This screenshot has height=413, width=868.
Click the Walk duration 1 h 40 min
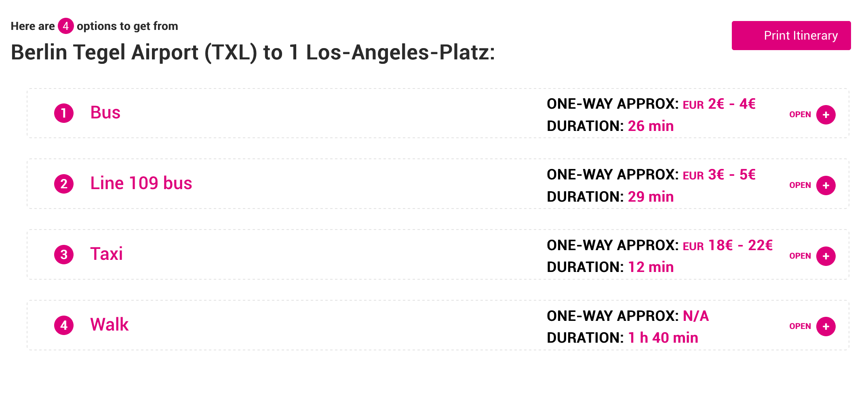[x=663, y=338]
